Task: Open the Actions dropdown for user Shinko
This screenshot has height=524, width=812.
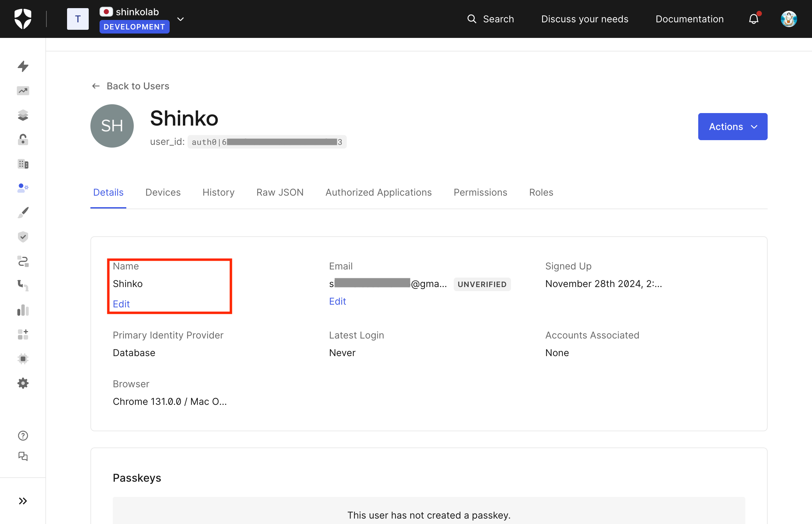Action: [732, 127]
